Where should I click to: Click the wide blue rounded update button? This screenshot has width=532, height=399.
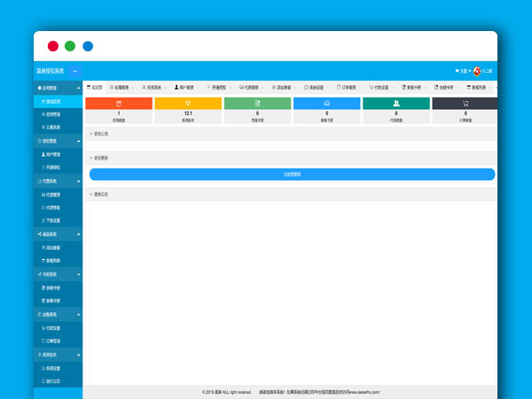click(x=292, y=174)
